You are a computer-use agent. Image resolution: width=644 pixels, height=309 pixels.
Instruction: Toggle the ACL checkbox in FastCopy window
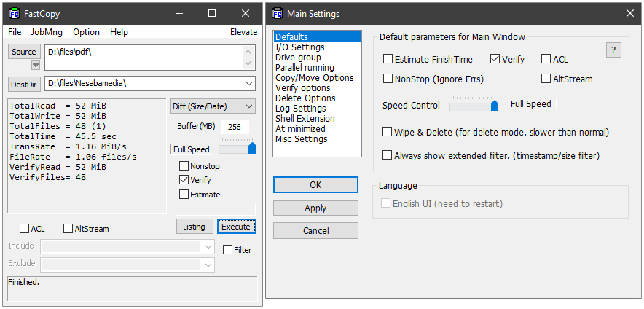click(25, 229)
